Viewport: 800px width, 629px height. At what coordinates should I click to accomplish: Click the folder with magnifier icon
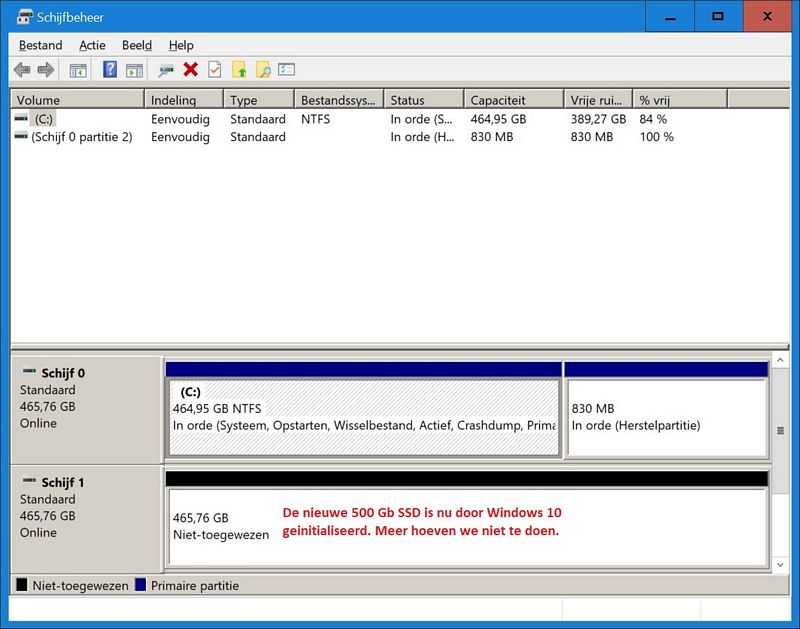coord(263,69)
